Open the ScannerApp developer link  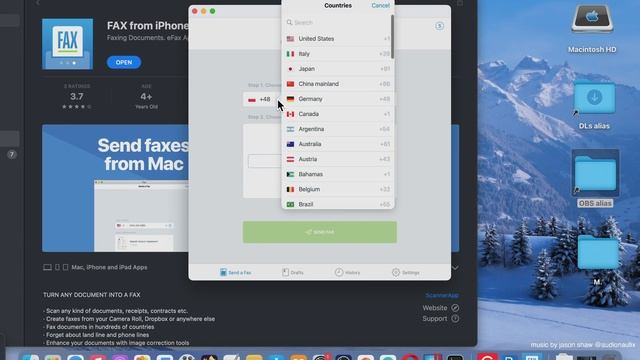(x=442, y=296)
